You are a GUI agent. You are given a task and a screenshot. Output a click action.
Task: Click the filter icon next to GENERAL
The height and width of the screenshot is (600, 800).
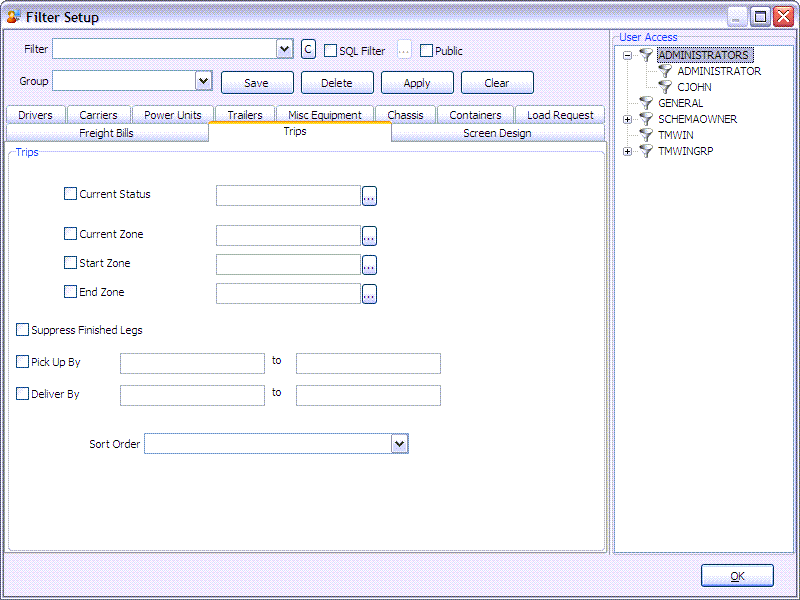coord(645,102)
